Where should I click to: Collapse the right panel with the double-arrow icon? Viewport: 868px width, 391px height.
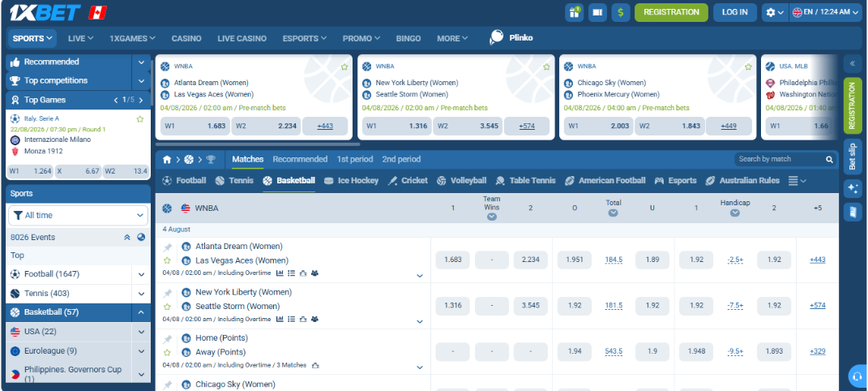click(853, 63)
